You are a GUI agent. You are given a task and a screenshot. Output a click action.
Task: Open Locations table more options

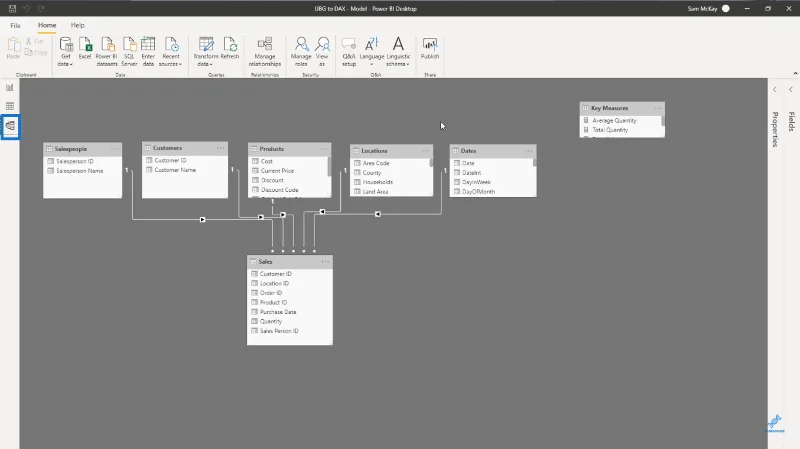(x=426, y=151)
